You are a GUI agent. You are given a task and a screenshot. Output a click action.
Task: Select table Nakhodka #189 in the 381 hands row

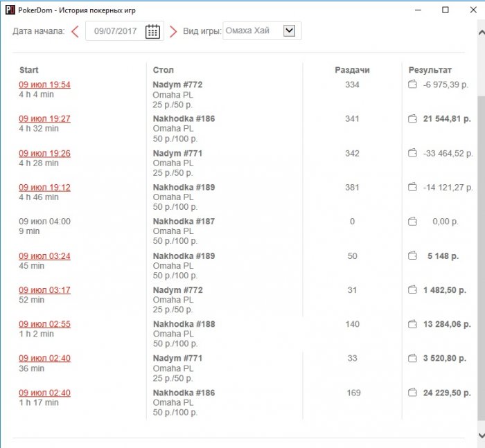pyautogui.click(x=184, y=187)
